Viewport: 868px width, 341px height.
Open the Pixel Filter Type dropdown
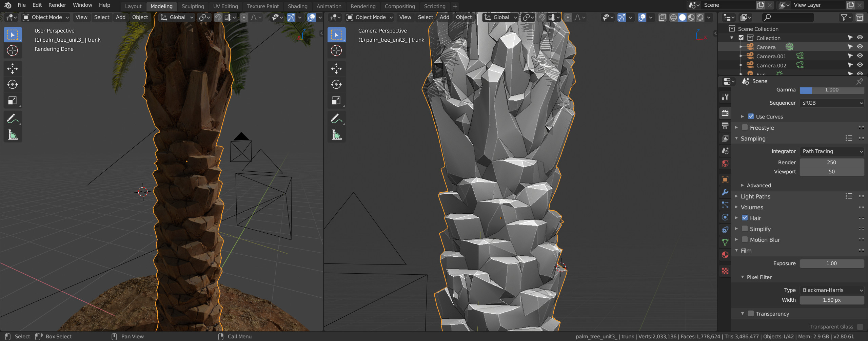point(832,290)
